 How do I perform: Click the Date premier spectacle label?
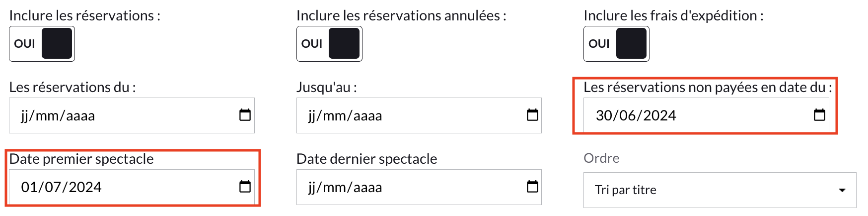[x=81, y=159]
